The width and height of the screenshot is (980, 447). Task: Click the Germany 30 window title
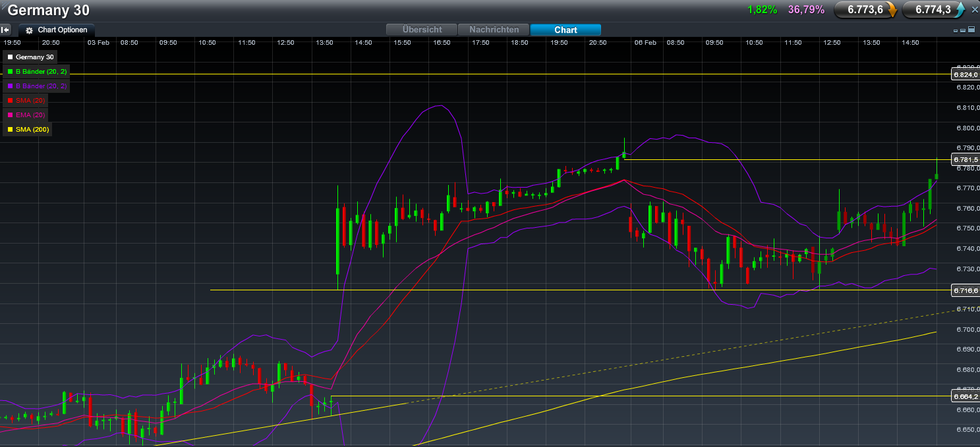click(x=48, y=10)
